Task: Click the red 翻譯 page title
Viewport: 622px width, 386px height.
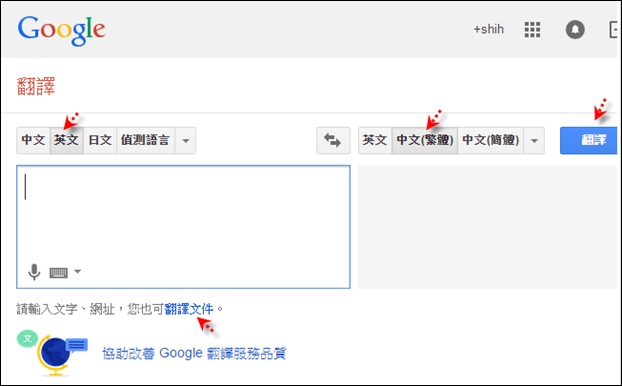Action: (36, 86)
